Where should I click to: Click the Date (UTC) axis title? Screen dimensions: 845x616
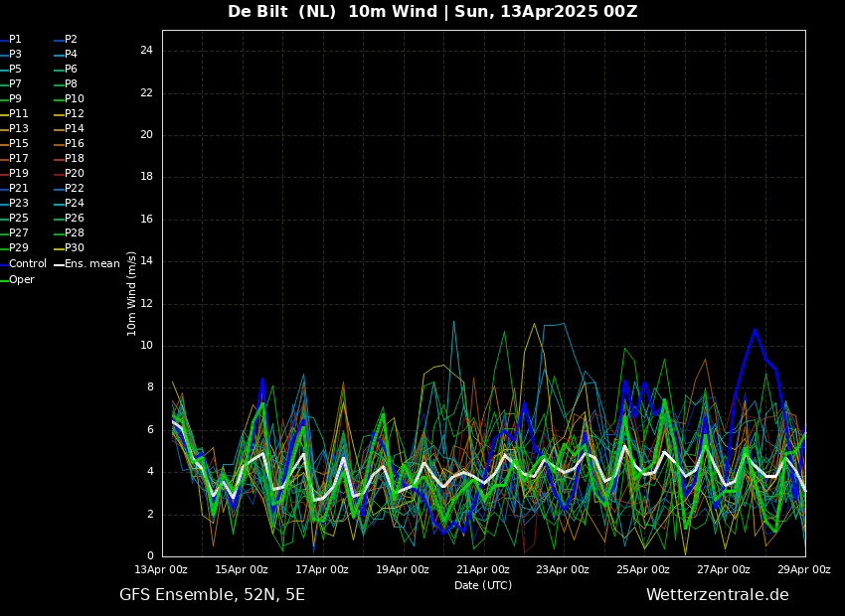[x=483, y=585]
